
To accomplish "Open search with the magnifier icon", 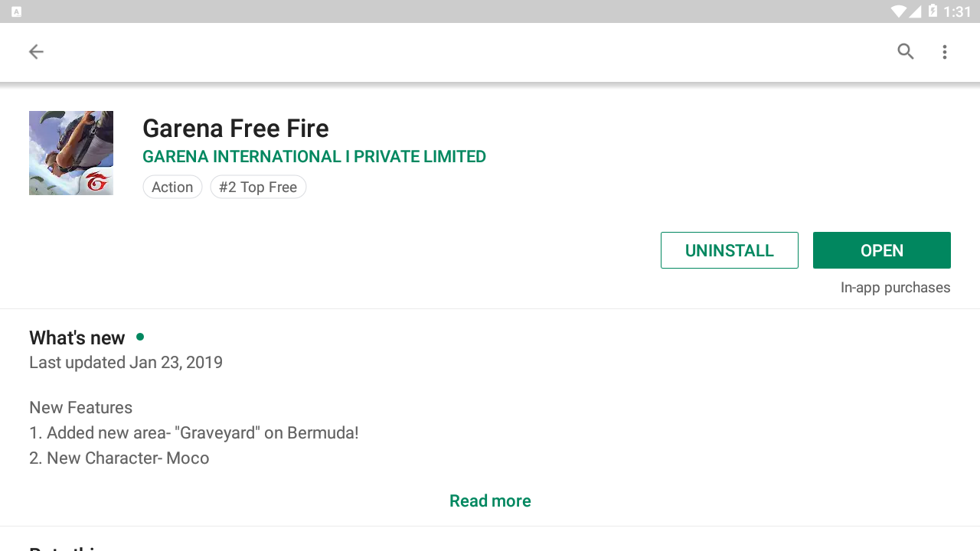I will [906, 52].
